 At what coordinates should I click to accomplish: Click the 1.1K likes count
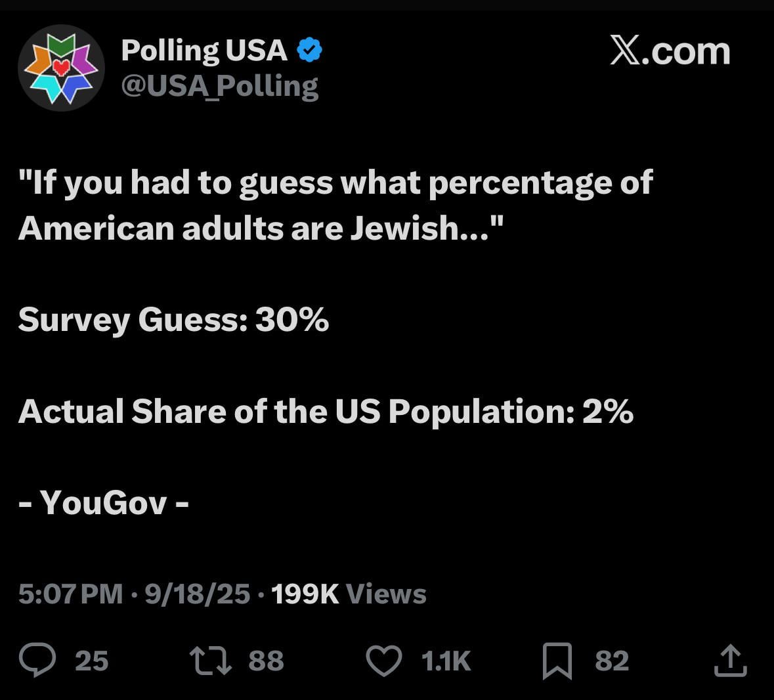446,661
